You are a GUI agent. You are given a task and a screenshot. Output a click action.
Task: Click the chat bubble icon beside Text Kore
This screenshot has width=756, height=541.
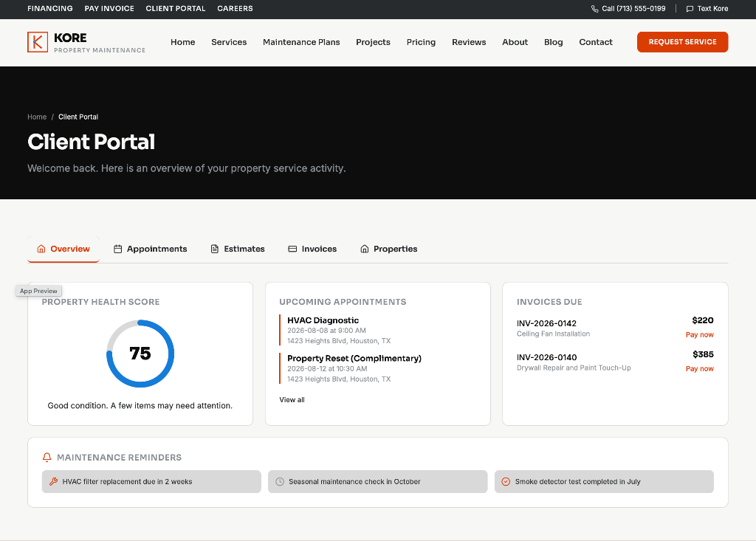pos(690,9)
